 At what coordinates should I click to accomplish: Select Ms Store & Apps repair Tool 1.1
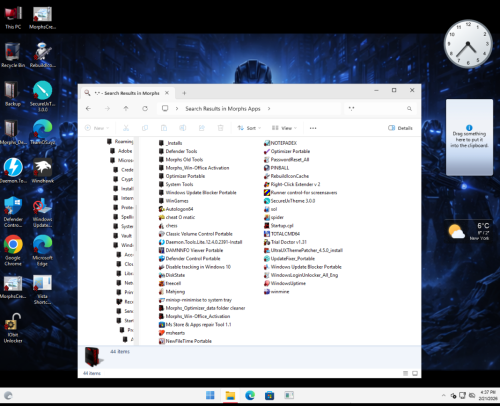click(195, 325)
